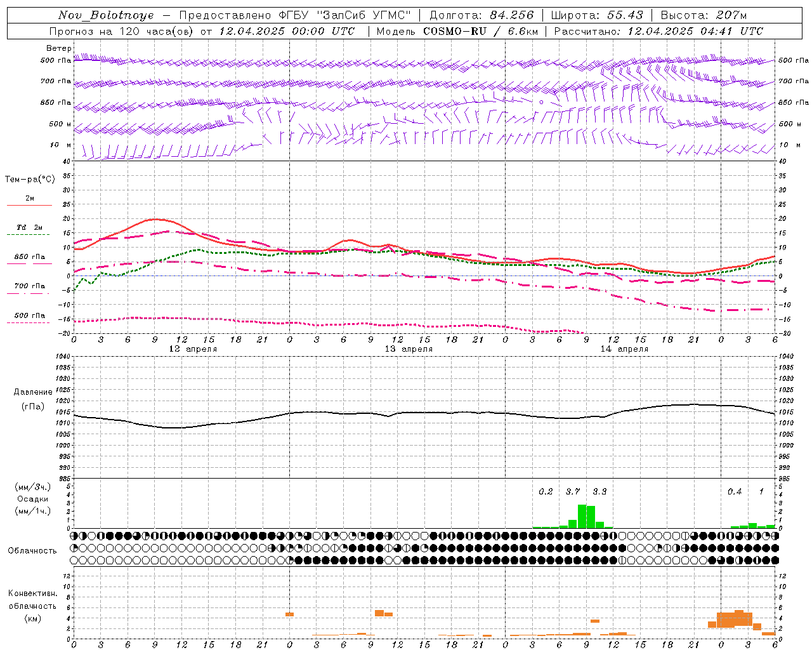The width and height of the screenshot is (812, 650).
Task: Click the "Td 2м" dew point legend entry
Action: pos(29,227)
